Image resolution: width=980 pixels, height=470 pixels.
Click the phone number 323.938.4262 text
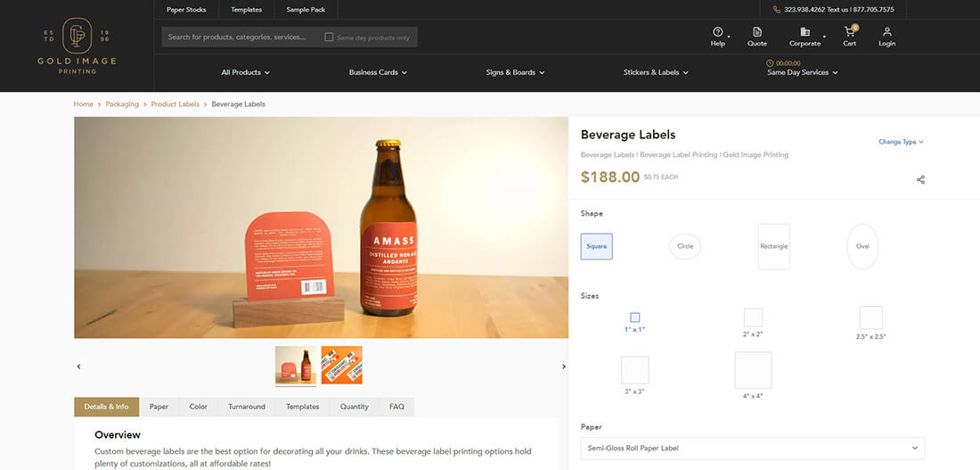[804, 10]
